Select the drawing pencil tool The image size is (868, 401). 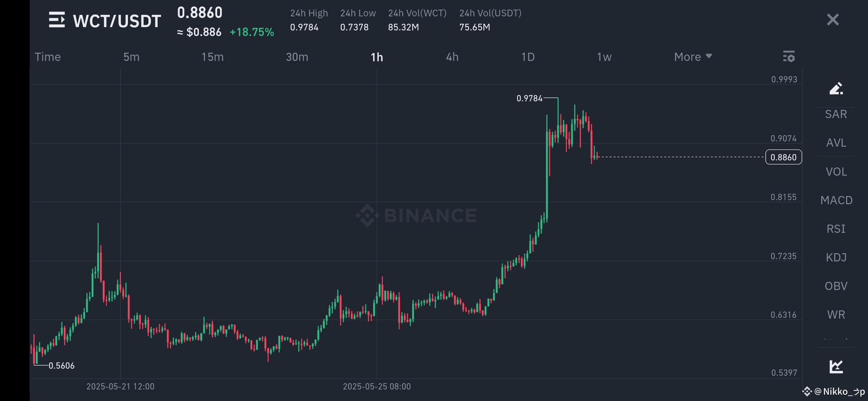pos(836,88)
